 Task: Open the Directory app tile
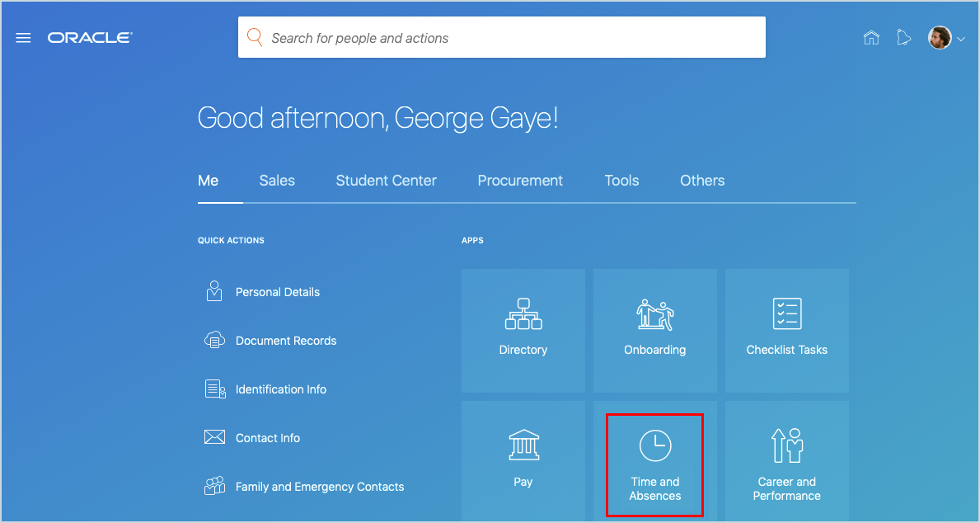coord(523,330)
